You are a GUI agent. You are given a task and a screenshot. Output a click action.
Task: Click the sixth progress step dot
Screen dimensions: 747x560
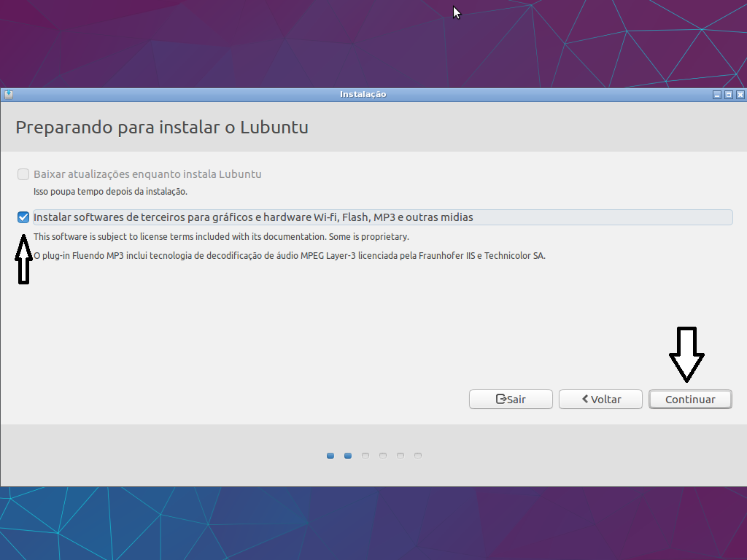(418, 456)
